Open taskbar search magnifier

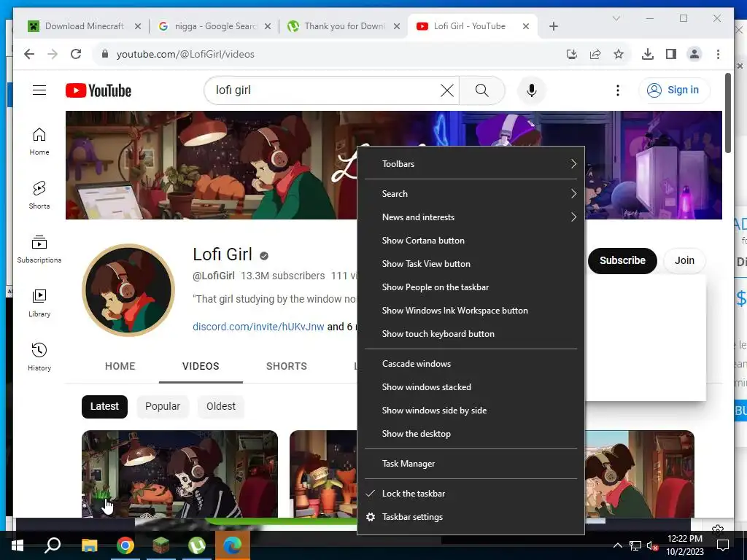click(x=52, y=545)
